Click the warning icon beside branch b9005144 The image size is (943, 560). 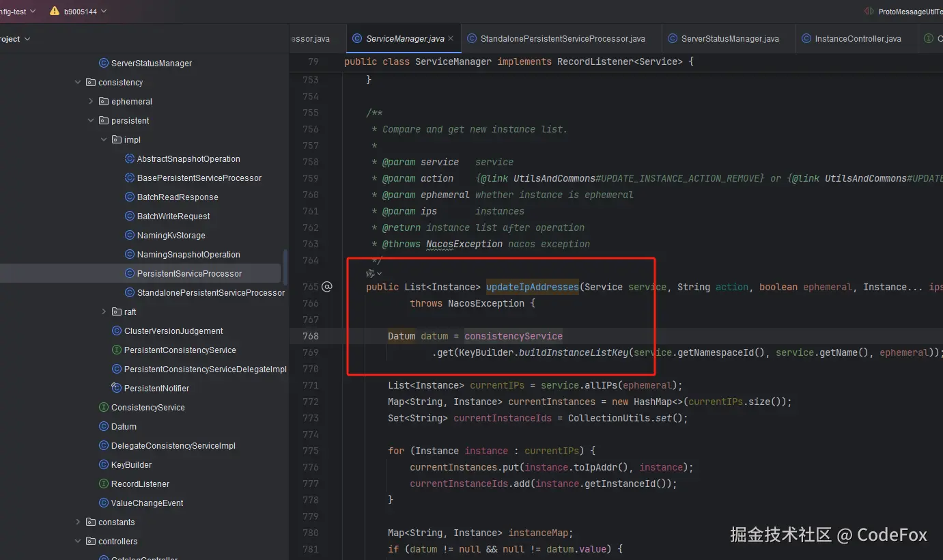[55, 12]
